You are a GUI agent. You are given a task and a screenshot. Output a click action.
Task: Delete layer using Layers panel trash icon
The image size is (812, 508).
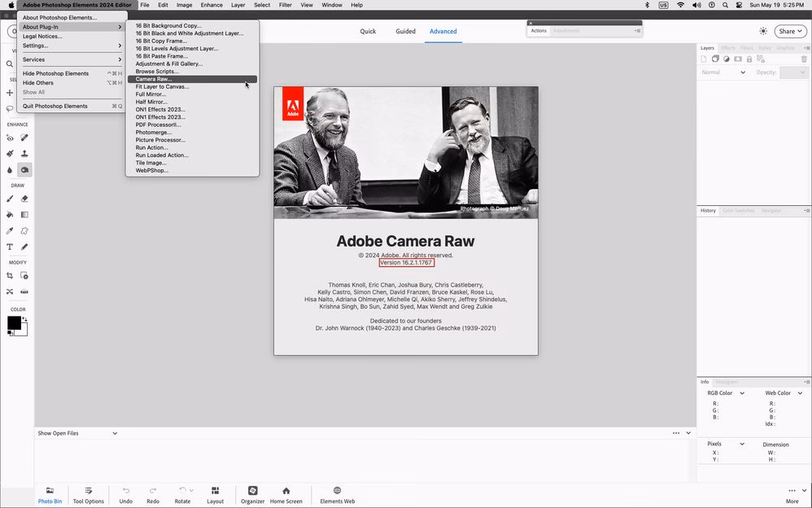(805, 59)
